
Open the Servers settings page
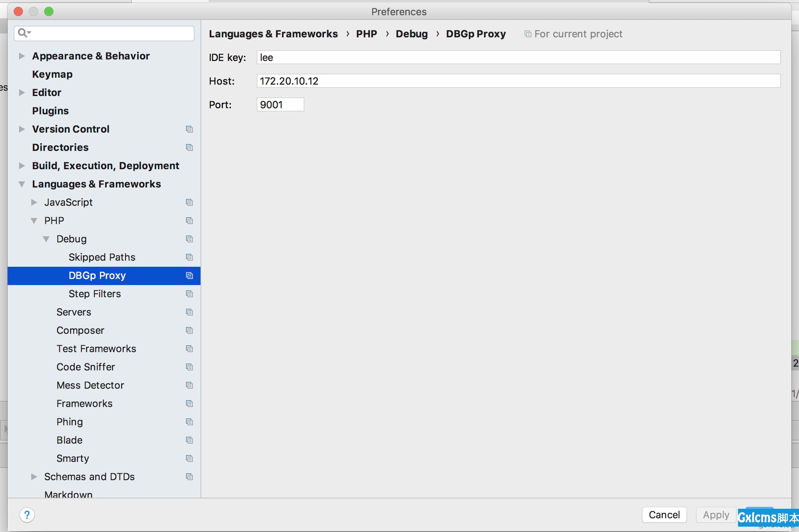(x=74, y=312)
